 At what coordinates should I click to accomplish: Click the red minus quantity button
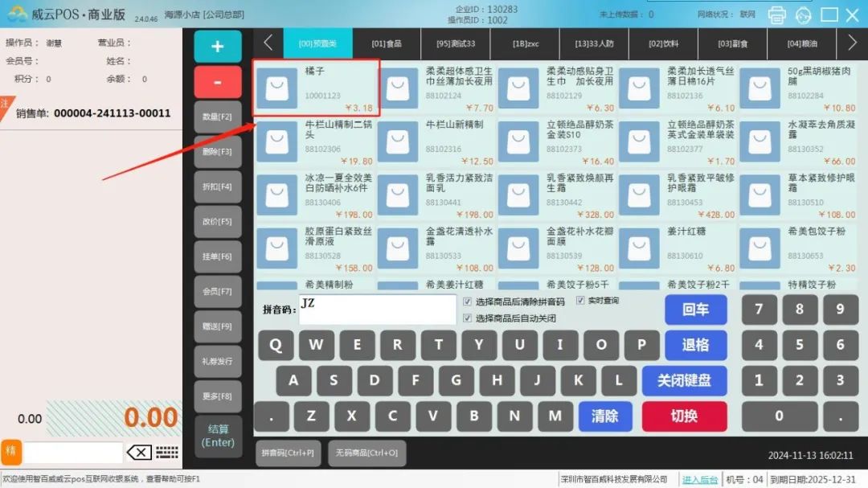[x=218, y=82]
